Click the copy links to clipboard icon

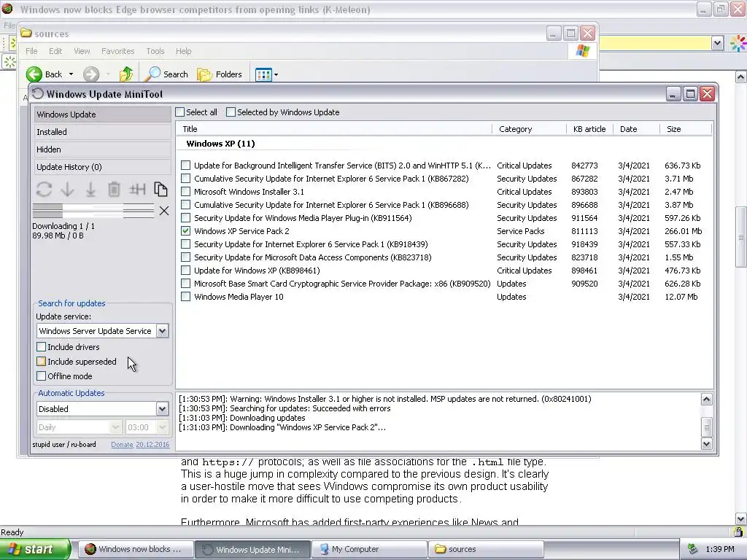click(x=160, y=189)
